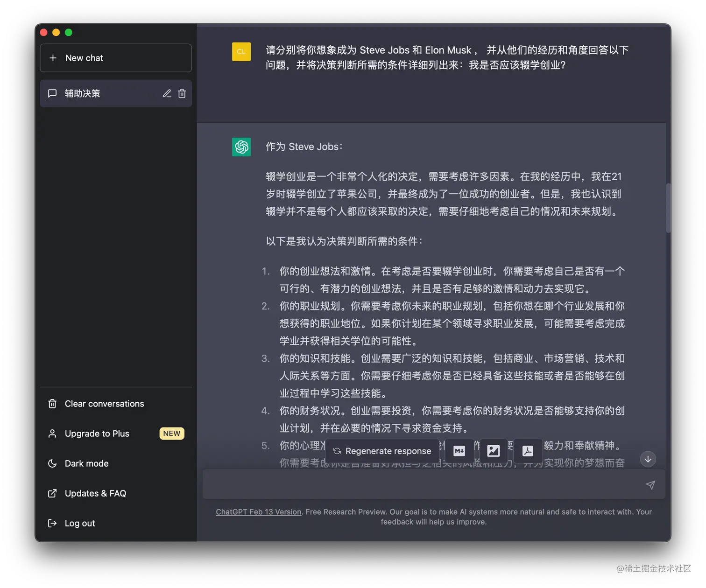
Task: Open Updates & FAQ
Action: 116,493
